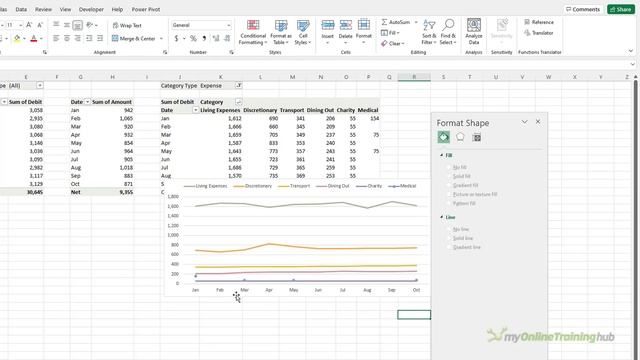The height and width of the screenshot is (360, 640).
Task: Increase font size with the large A icon
Action: coord(29,25)
